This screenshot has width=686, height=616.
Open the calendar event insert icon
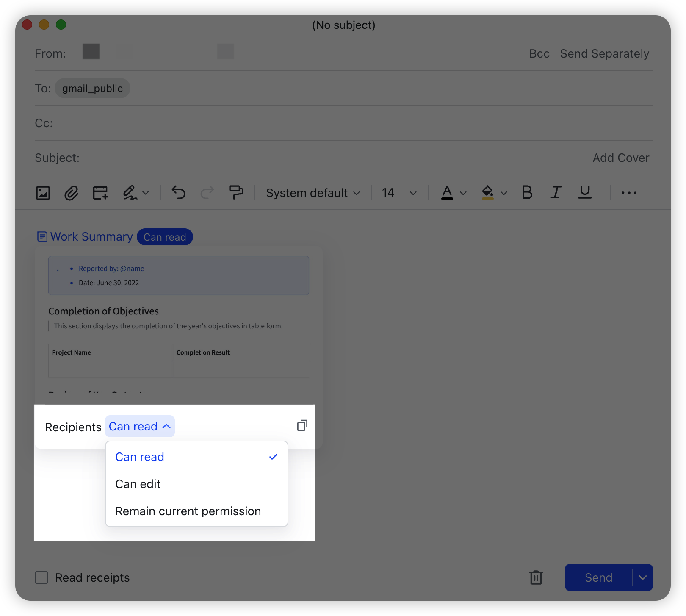(x=100, y=193)
